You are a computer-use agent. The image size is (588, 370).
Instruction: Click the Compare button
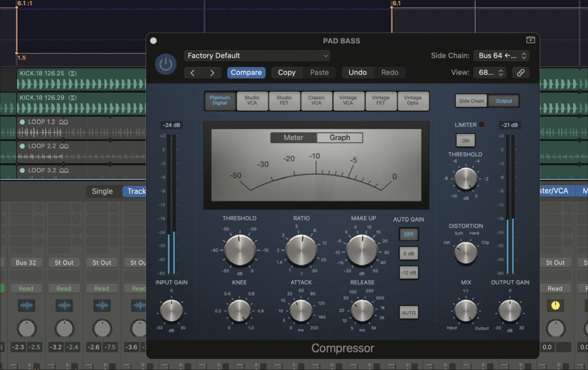tap(246, 72)
